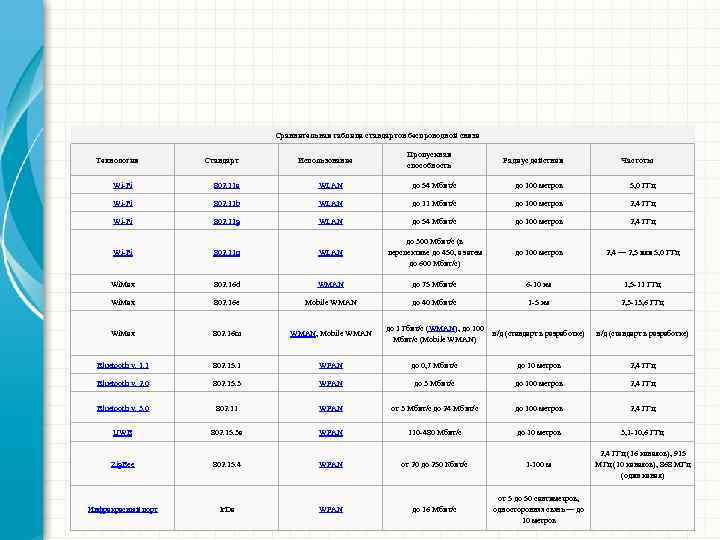Click the WPAN link in the IrDa row
Viewport: 720px width, 540px height.
[x=331, y=509]
